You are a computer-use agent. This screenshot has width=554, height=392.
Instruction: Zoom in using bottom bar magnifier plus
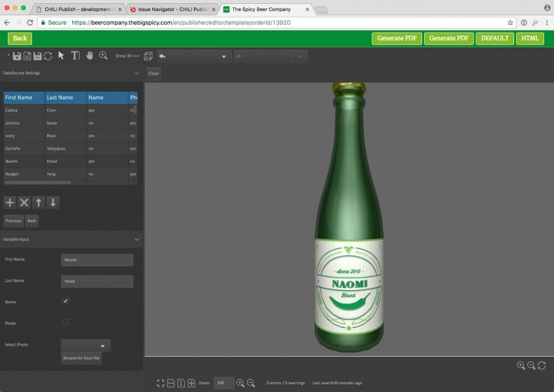pos(240,383)
